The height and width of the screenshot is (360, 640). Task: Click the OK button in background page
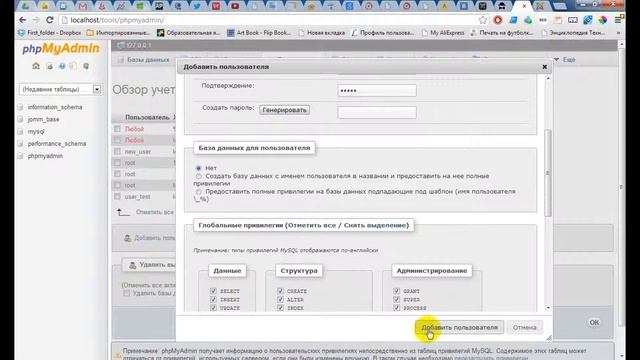click(594, 322)
